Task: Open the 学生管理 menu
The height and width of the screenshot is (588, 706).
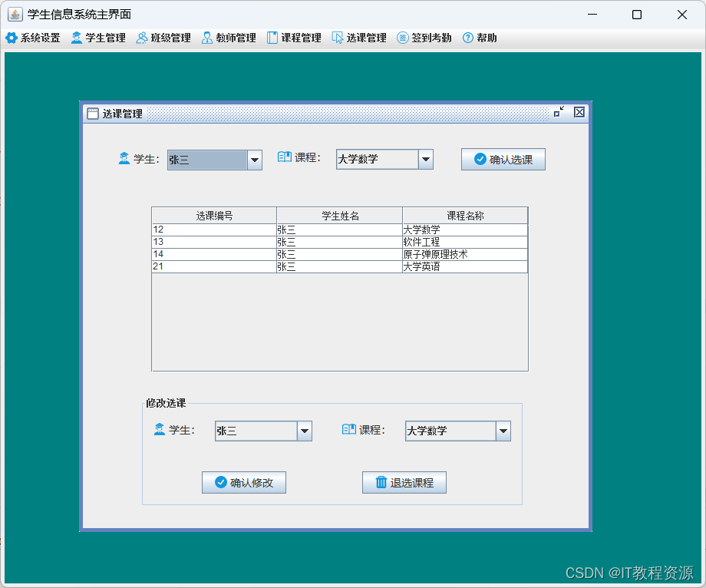Action: click(97, 38)
